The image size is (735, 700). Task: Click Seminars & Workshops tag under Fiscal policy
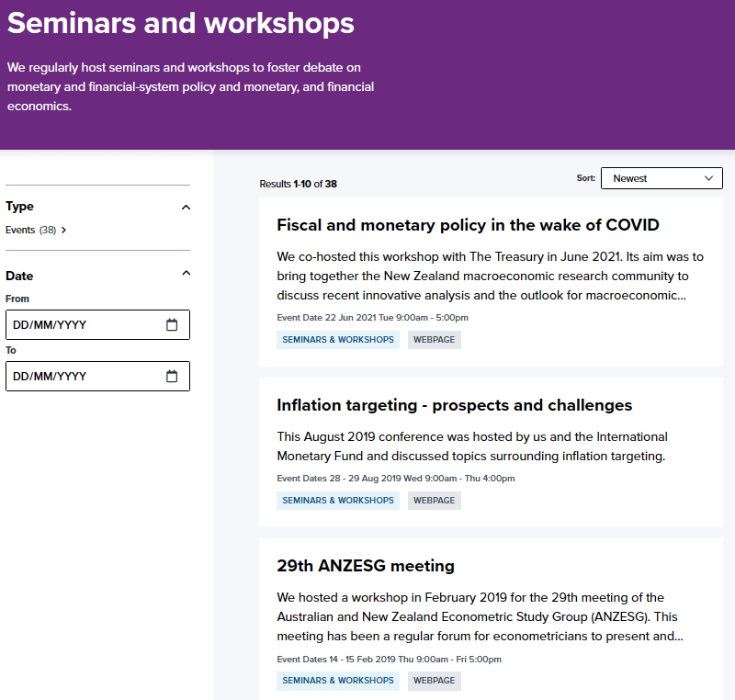pos(338,340)
